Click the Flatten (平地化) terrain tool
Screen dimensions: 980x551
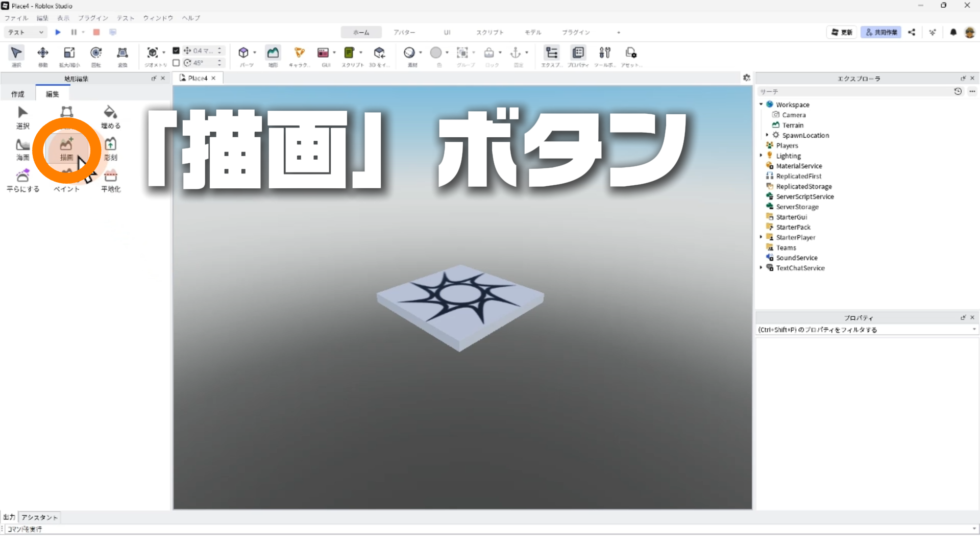pyautogui.click(x=110, y=180)
